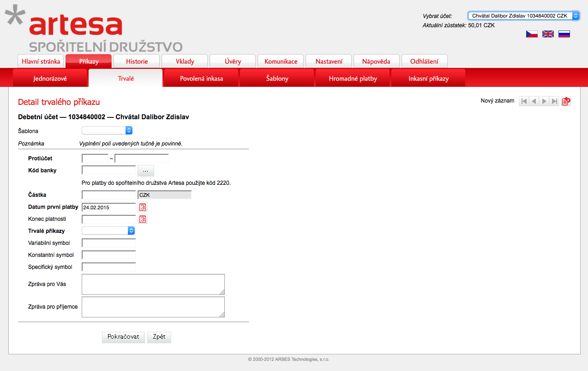
Task: Click the Detail trvalého příkazu heading
Action: 59,102
